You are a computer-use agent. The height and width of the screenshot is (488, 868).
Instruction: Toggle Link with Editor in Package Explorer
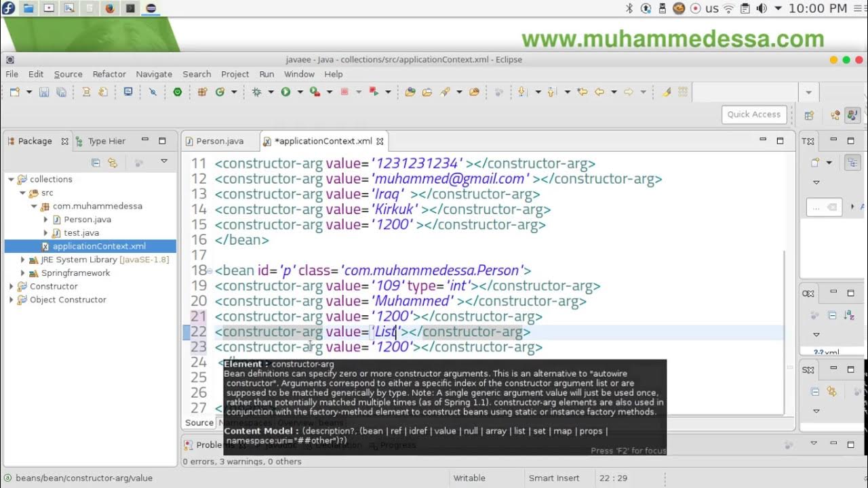click(113, 163)
